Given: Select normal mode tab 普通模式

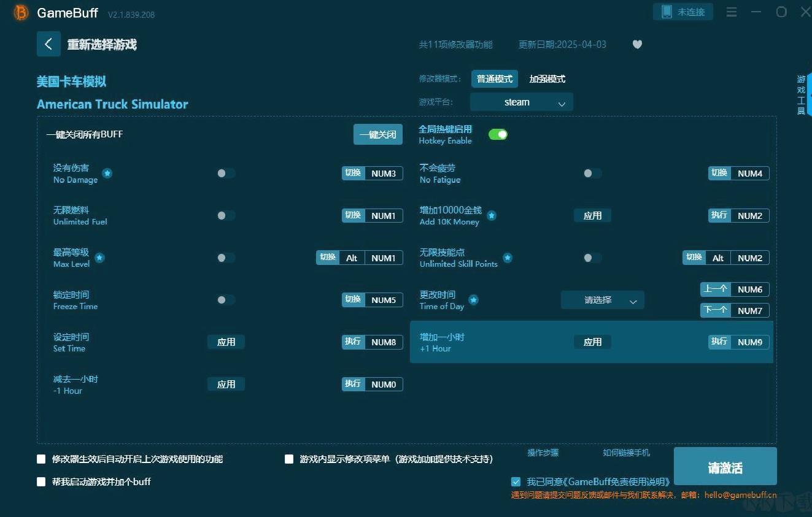Looking at the screenshot, I should 495,79.
